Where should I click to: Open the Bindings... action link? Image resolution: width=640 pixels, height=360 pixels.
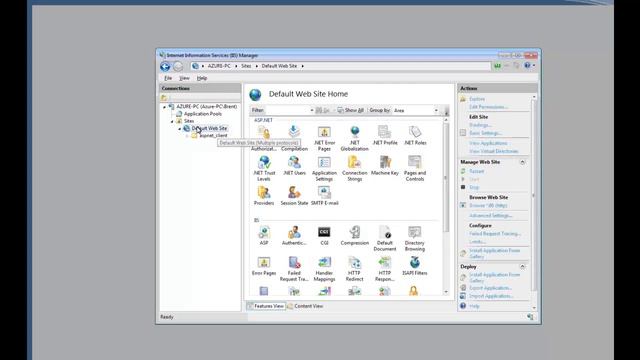point(480,125)
